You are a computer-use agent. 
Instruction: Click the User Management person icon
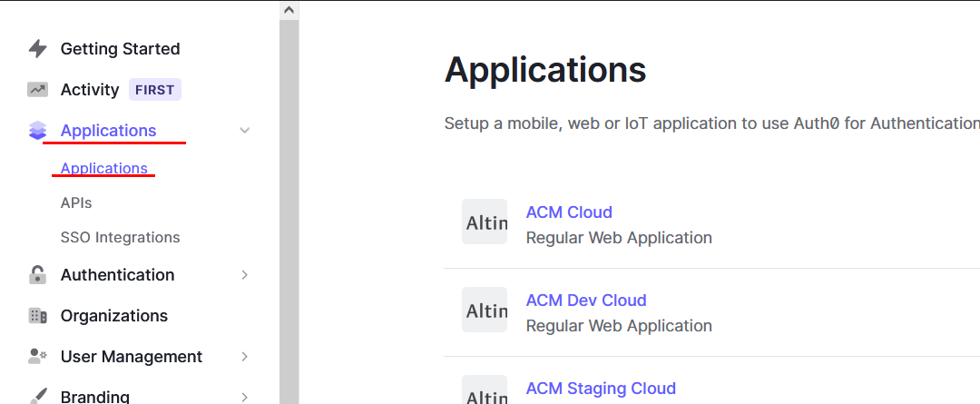[x=37, y=357]
